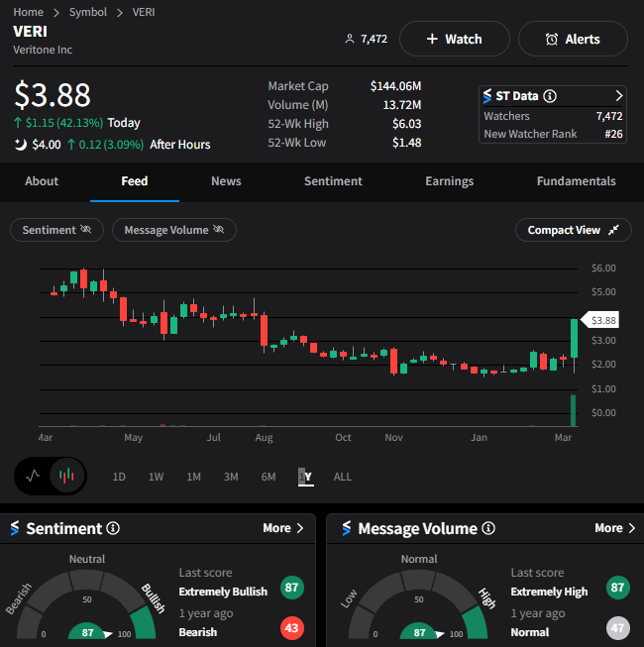Click the Extremely Bullish sentiment label
Viewport: 644px width, 647px height.
223,592
